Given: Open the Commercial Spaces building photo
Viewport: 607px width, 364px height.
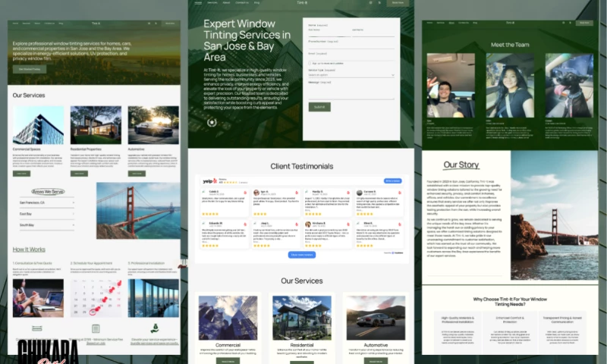Looking at the screenshot, I should pyautogui.click(x=38, y=125).
